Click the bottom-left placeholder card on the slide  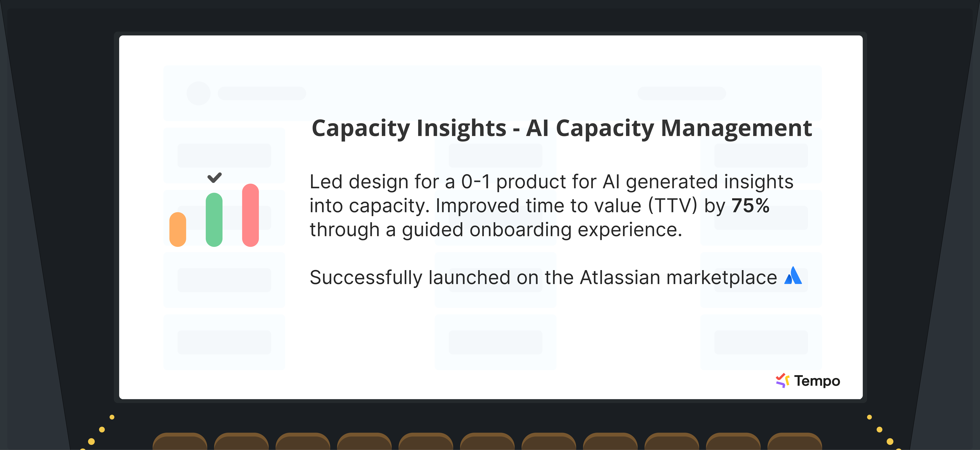(224, 342)
